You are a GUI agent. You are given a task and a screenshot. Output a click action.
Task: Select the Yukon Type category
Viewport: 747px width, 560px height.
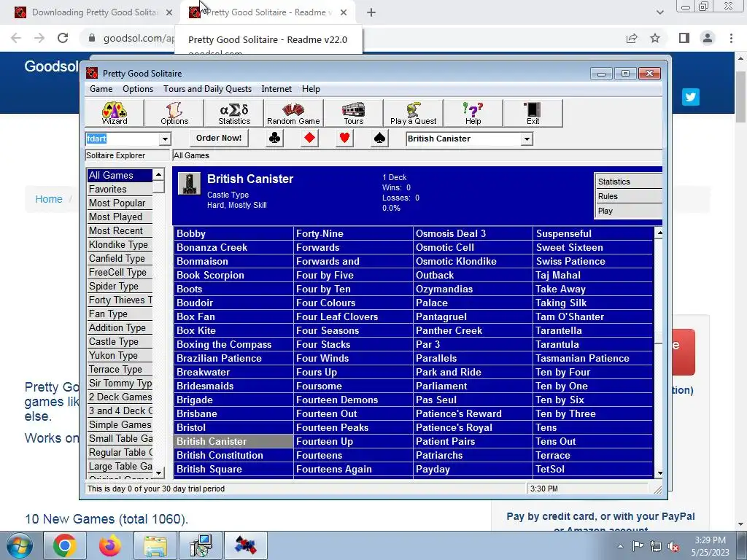pyautogui.click(x=120, y=355)
